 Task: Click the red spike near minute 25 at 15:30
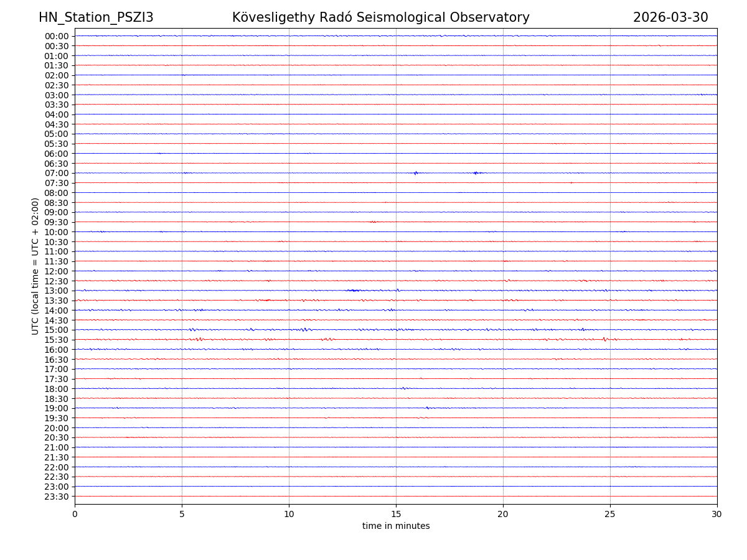pos(604,339)
